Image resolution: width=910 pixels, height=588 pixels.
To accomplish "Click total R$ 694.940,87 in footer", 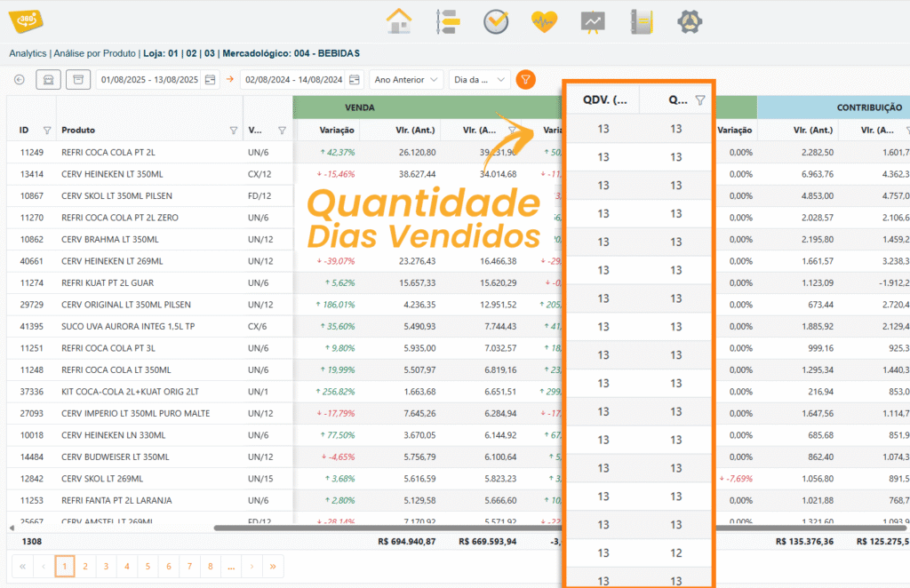I will pos(406,542).
